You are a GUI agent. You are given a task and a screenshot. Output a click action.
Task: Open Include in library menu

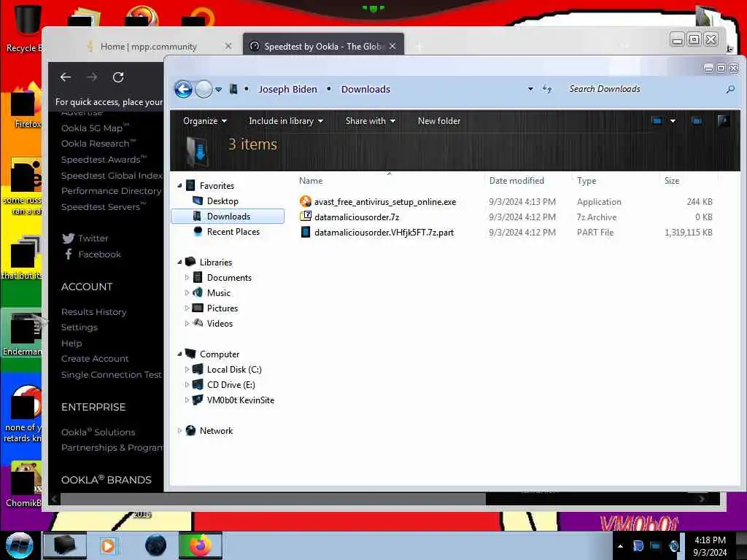click(x=286, y=121)
